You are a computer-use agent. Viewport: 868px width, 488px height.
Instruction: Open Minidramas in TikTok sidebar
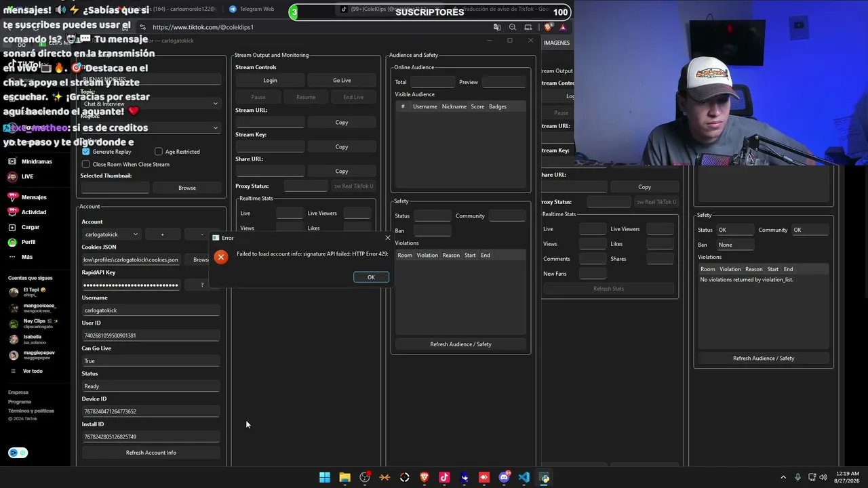tap(30, 162)
